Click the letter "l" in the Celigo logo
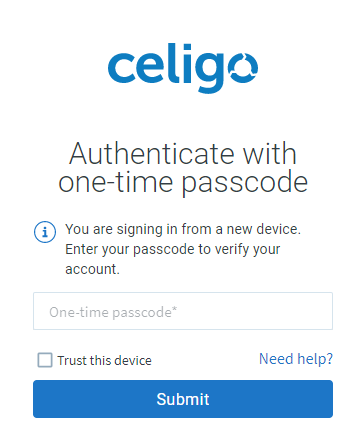This screenshot has height=443, width=360. click(x=175, y=63)
